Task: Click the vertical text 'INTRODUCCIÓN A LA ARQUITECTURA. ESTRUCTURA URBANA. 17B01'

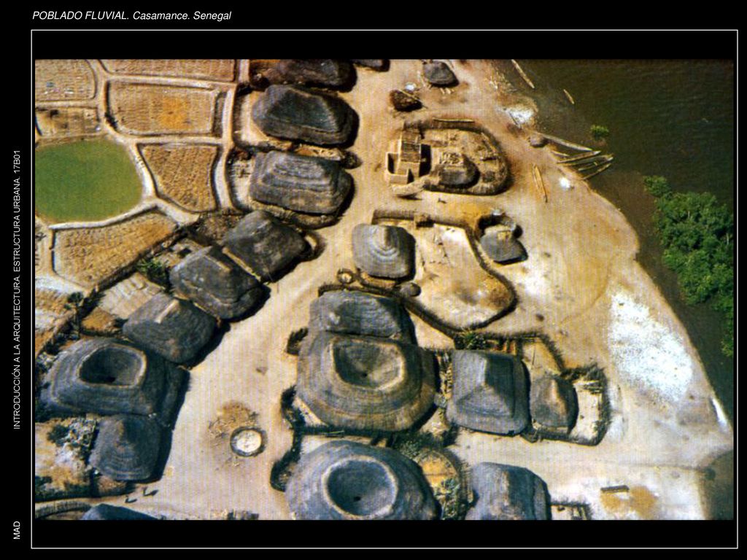Action: [17, 289]
